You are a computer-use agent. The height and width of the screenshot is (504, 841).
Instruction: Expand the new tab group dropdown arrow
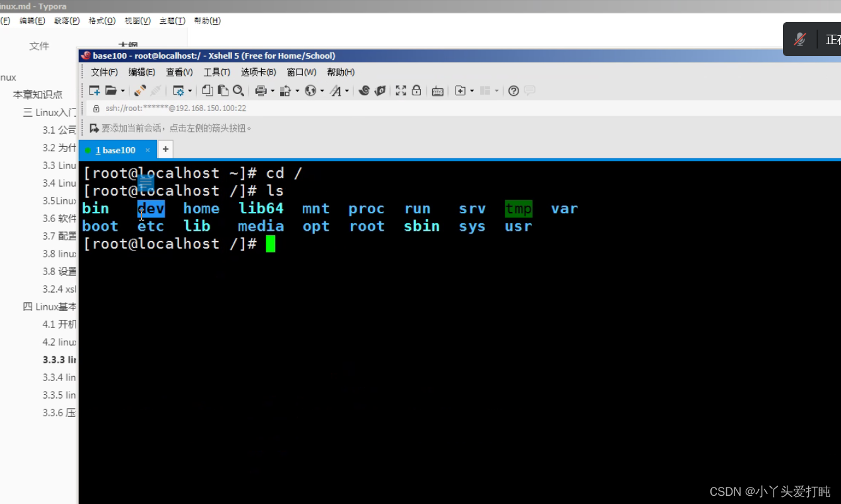tap(472, 91)
